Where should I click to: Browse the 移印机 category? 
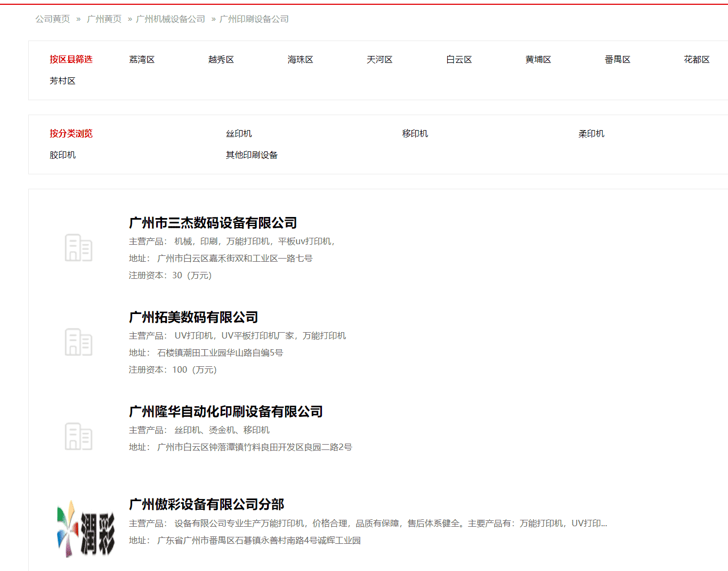coord(414,133)
